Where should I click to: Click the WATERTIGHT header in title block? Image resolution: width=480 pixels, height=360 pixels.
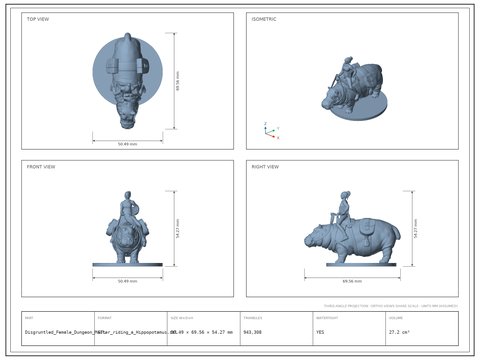tap(327, 318)
